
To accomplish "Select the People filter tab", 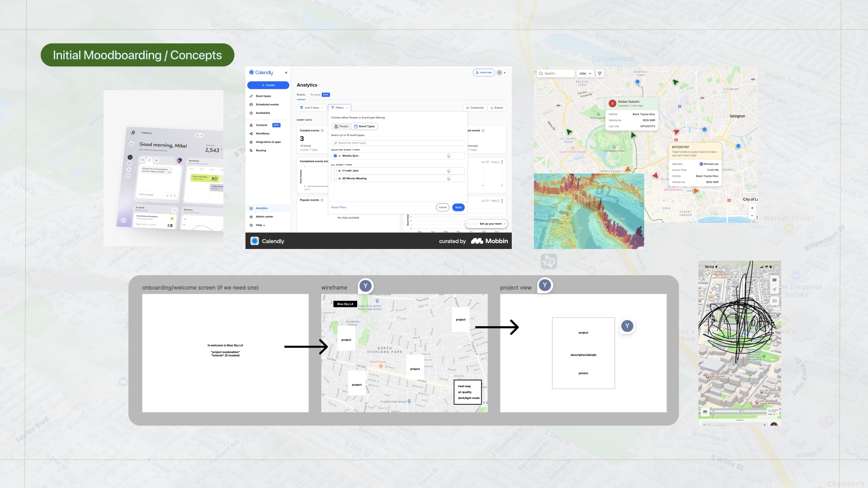I will point(342,127).
